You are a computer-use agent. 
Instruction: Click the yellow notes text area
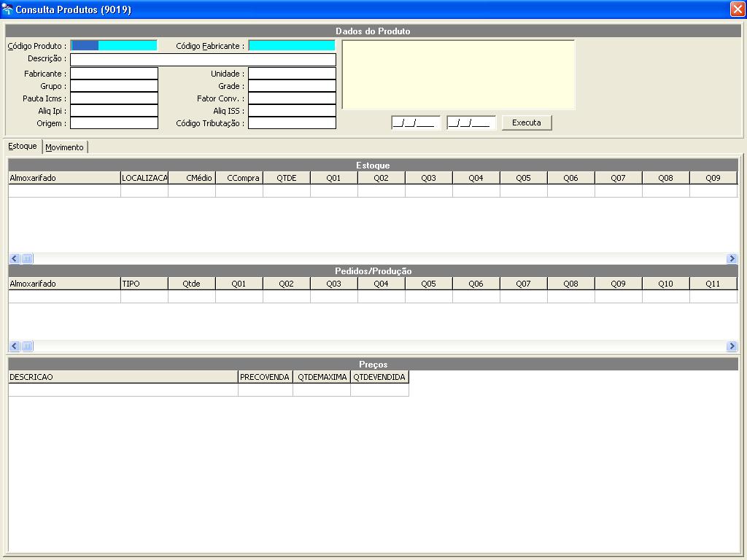click(x=458, y=75)
